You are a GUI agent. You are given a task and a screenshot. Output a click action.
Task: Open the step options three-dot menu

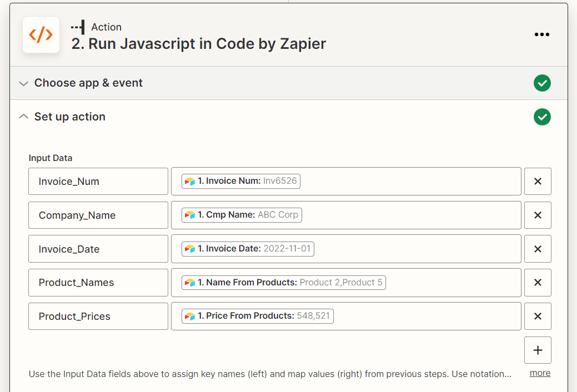(x=541, y=34)
